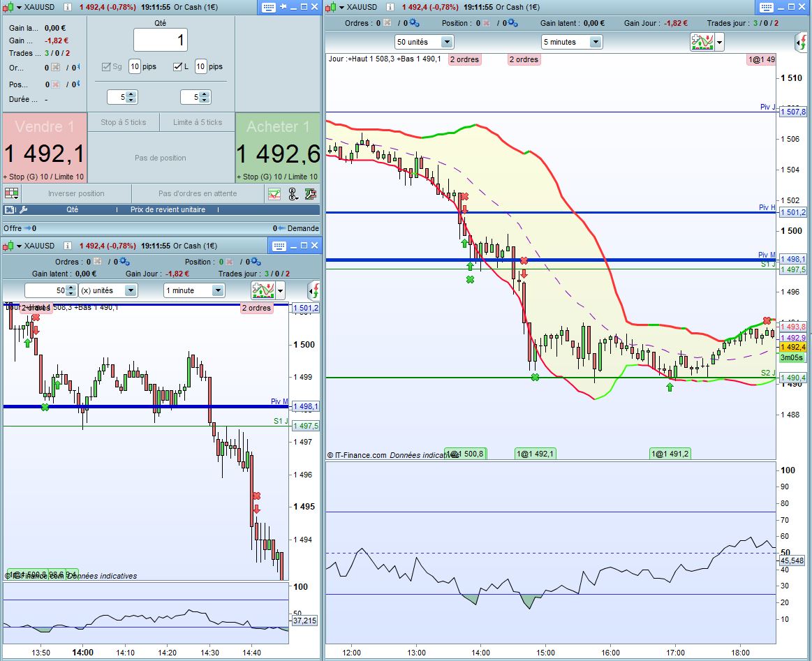This screenshot has width=812, height=661.
Task: Click Prix de revient unitaire column header
Action: pyautogui.click(x=168, y=209)
